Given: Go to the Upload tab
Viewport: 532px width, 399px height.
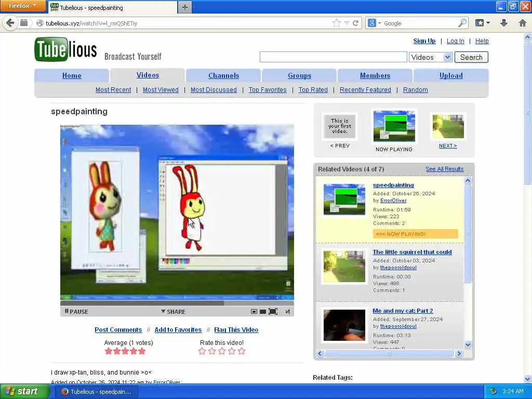Looking at the screenshot, I should coord(451,75).
